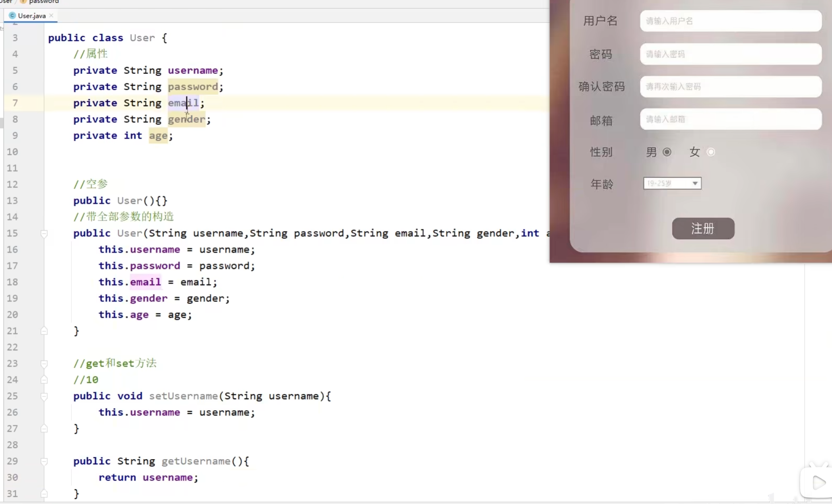Select the 女 radio button

(711, 152)
